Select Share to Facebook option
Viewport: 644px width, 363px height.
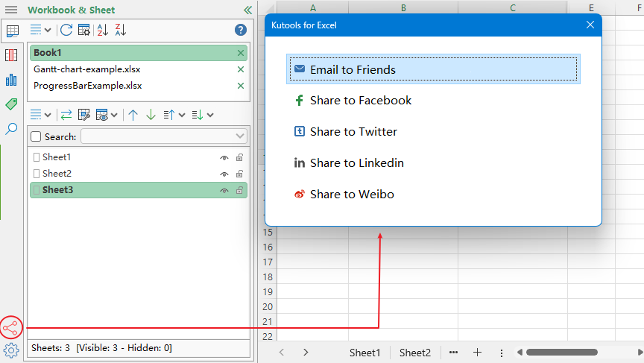[361, 101]
